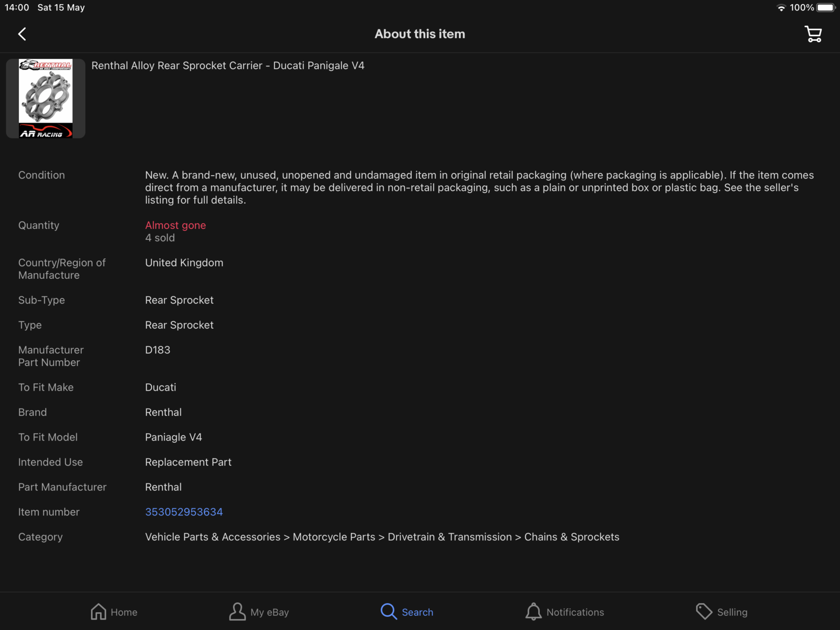Tap the Chains & Sprockets category text
Viewport: 840px width, 630px height.
pos(572,537)
